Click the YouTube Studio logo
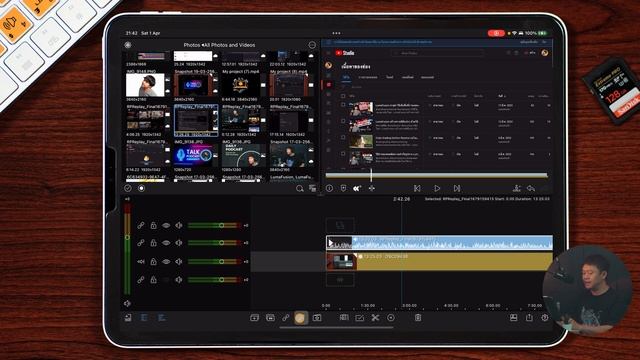Viewport: 640px width, 360px height. tap(345, 53)
